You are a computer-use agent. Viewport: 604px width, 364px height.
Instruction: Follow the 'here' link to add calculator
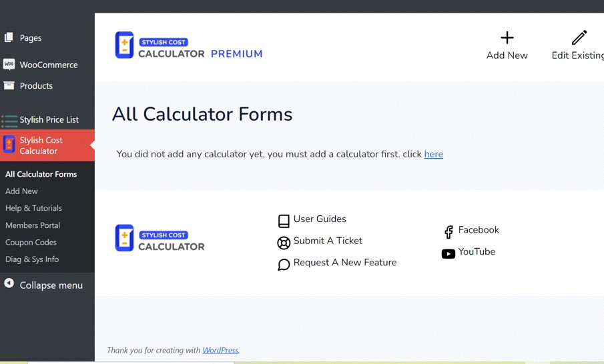pos(433,154)
